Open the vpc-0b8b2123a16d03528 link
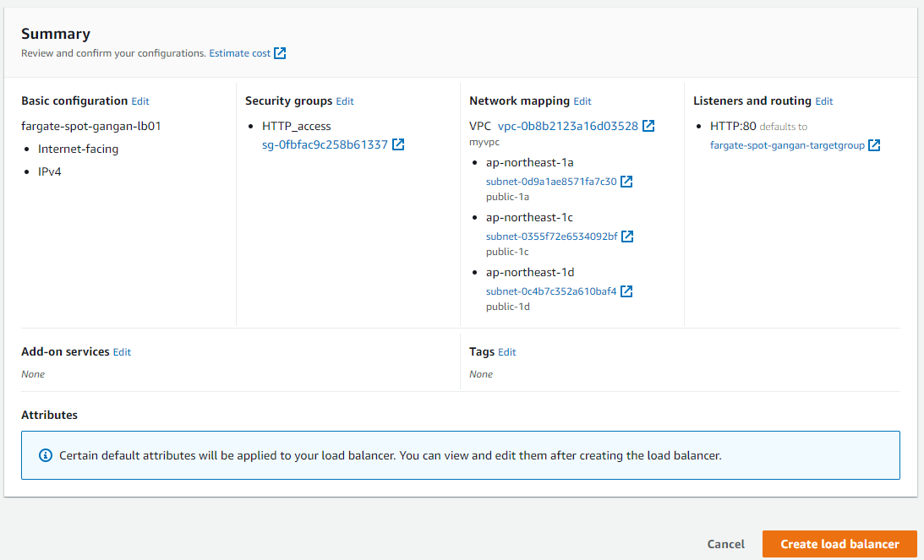The width and height of the screenshot is (924, 560). 567,126
